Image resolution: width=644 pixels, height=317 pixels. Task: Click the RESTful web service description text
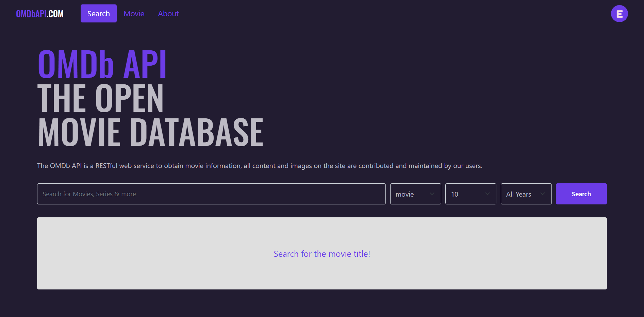point(260,166)
